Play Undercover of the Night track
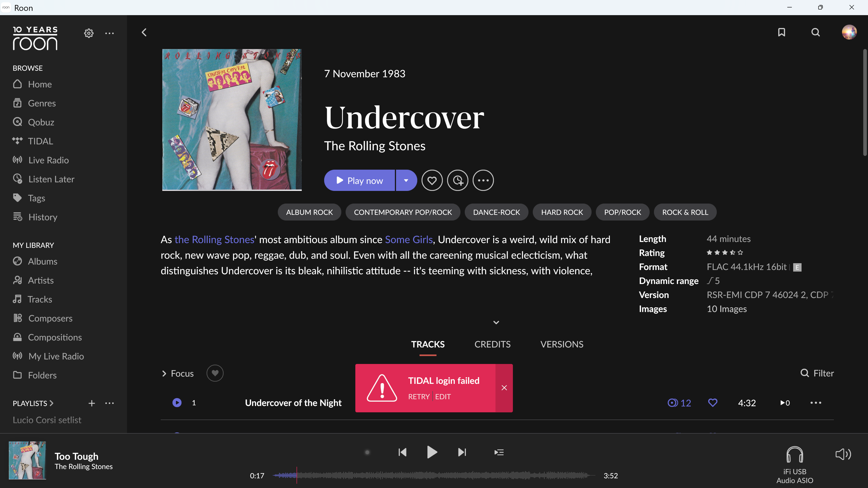 [177, 403]
